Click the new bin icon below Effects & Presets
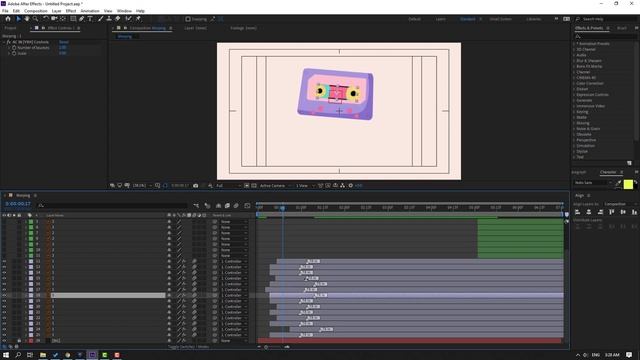 629,163
